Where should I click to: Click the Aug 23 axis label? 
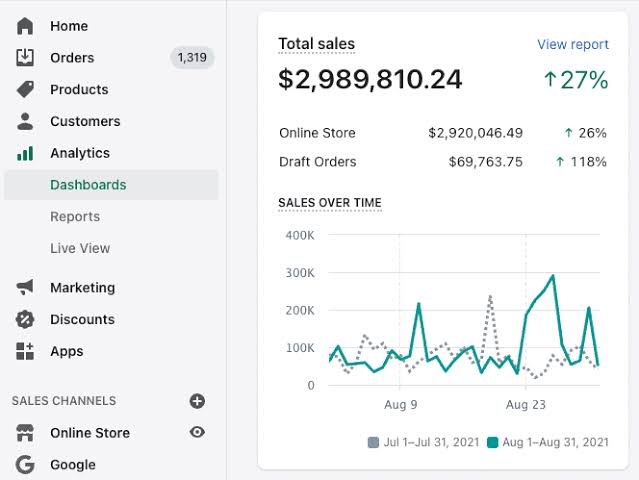pos(526,405)
